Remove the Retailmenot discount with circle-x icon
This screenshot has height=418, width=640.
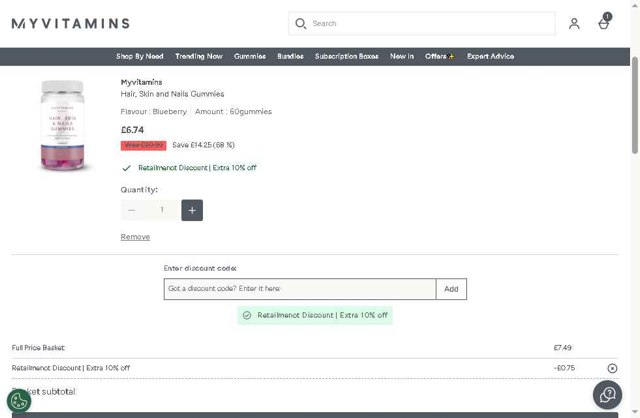pos(612,368)
